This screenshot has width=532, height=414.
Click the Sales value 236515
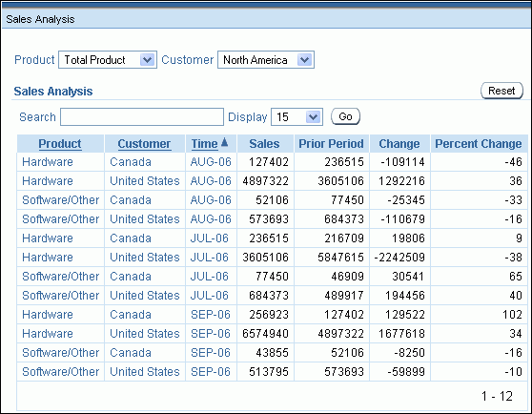[x=269, y=238]
